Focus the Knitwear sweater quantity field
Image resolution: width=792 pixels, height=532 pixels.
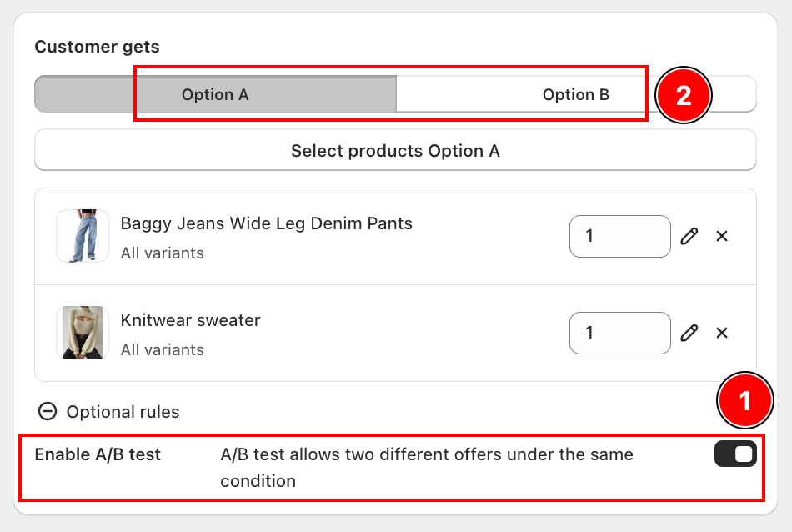(619, 333)
